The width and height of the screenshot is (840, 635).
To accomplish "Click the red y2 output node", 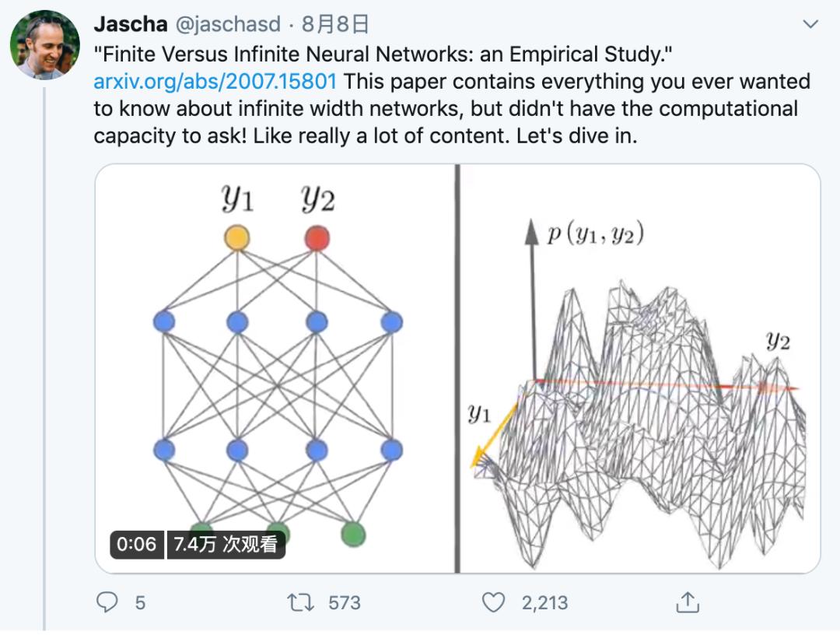I will point(317,237).
